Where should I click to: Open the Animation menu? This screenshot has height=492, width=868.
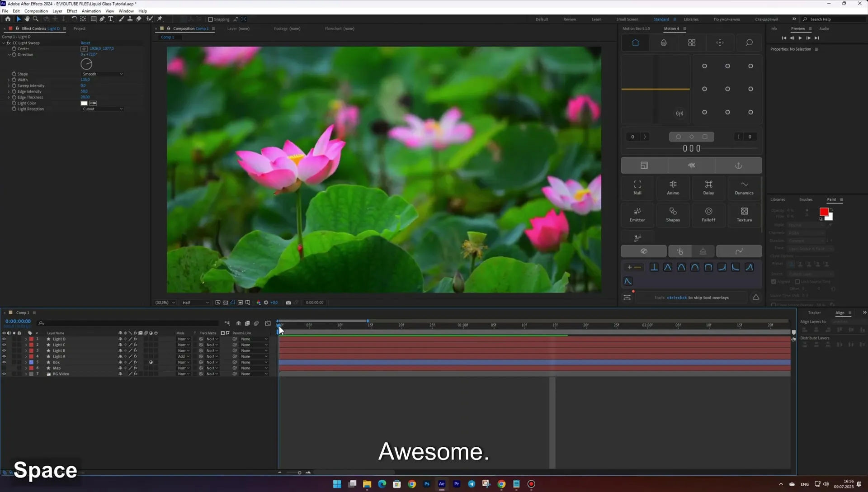[91, 11]
